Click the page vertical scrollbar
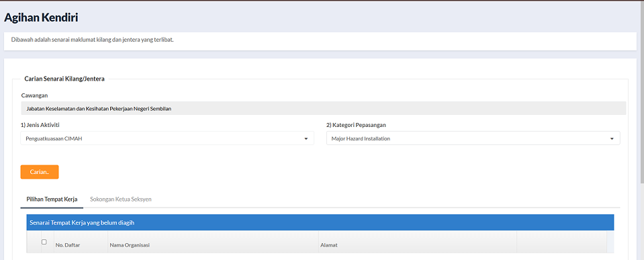This screenshot has width=644, height=260. point(642,93)
